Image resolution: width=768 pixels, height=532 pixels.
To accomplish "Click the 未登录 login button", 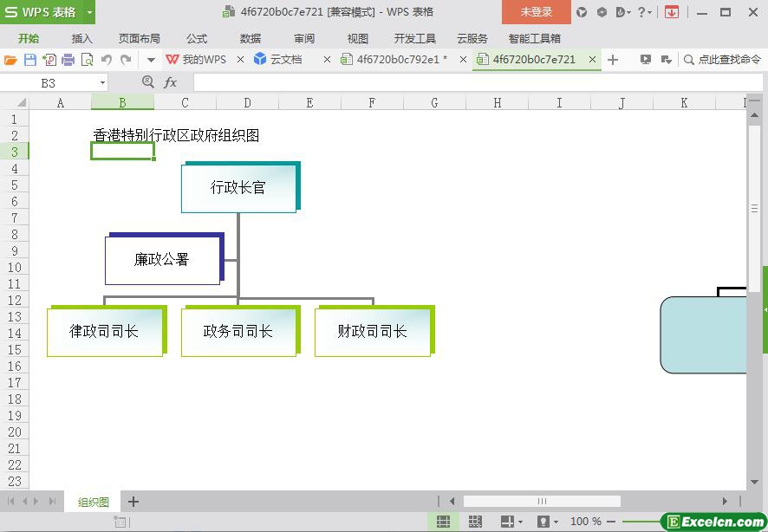I will point(536,12).
